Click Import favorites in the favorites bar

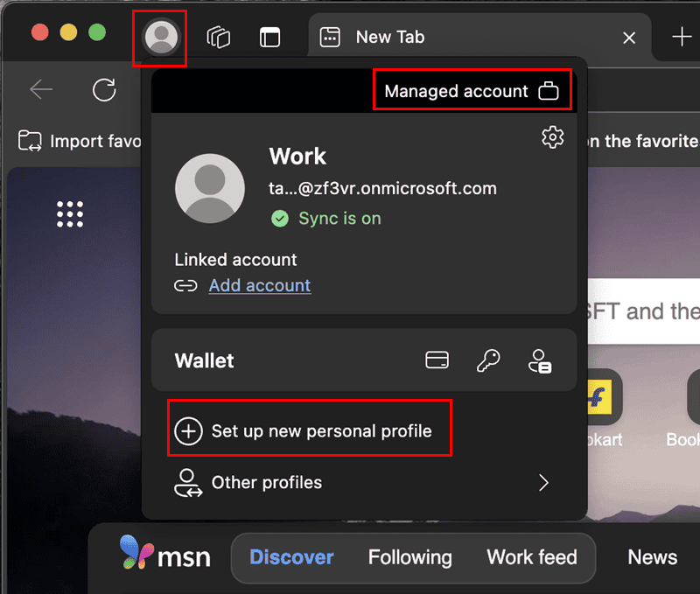79,141
